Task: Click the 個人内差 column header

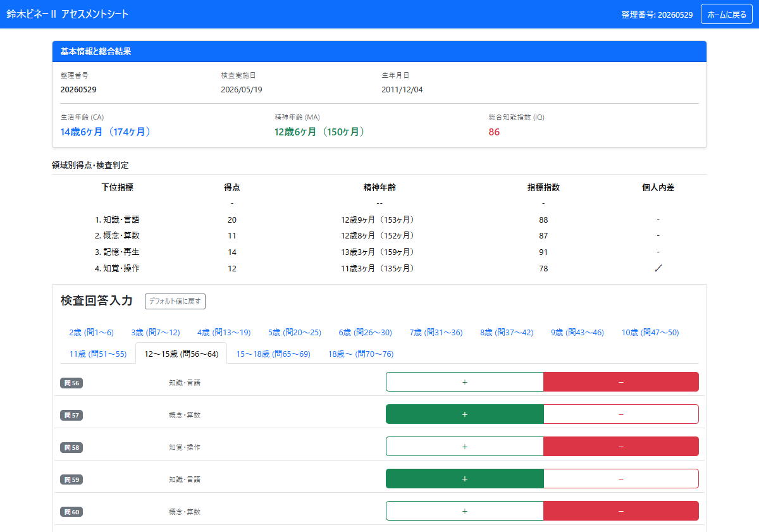Action: click(x=658, y=187)
